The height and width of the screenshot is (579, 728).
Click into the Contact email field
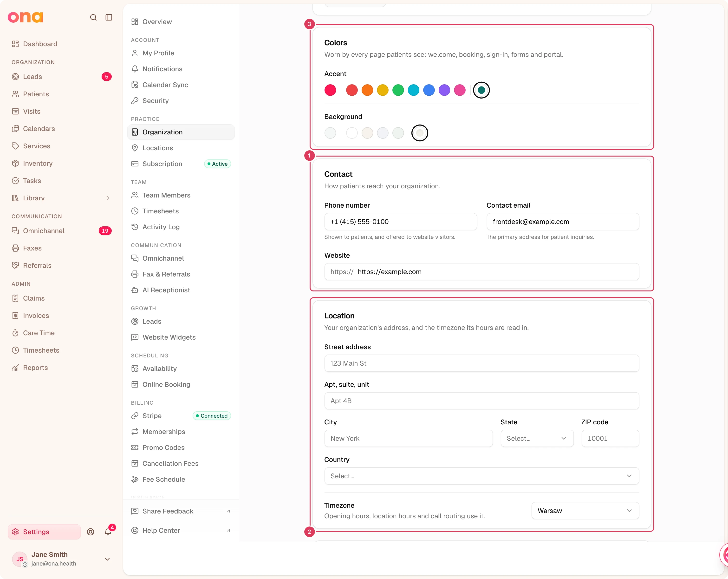coord(563,222)
